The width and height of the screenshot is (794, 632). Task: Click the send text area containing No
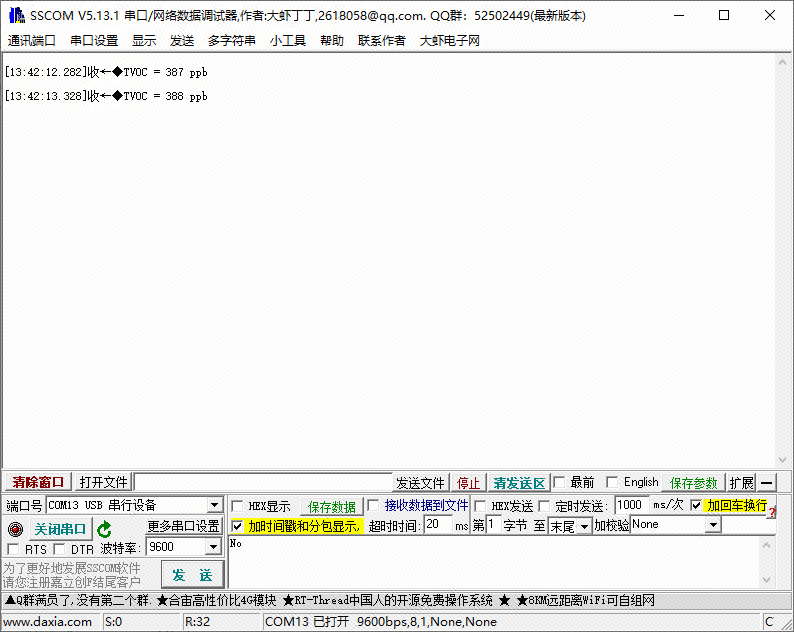coord(494,562)
